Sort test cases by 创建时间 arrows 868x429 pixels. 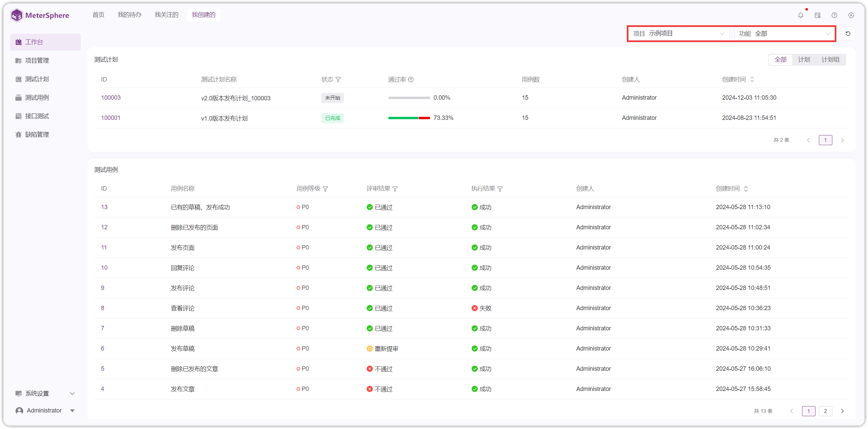[x=746, y=189]
